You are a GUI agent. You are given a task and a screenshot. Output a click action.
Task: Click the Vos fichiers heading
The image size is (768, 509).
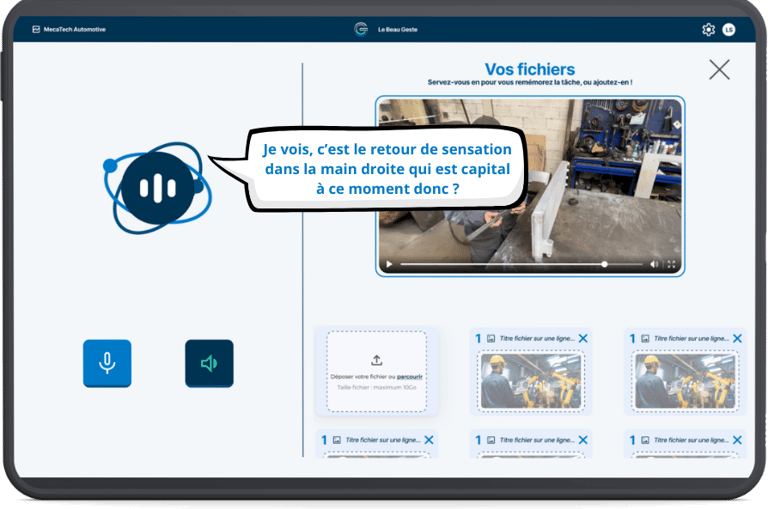[530, 69]
